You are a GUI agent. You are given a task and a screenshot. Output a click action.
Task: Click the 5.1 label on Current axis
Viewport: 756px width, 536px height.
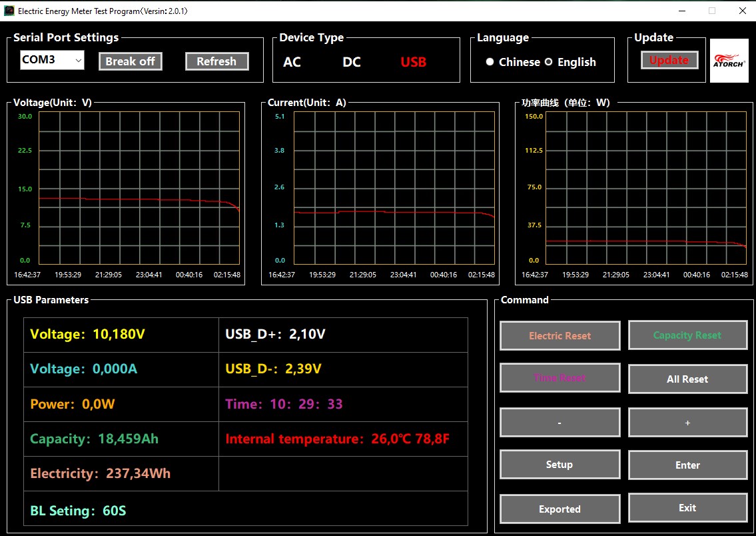coord(280,116)
